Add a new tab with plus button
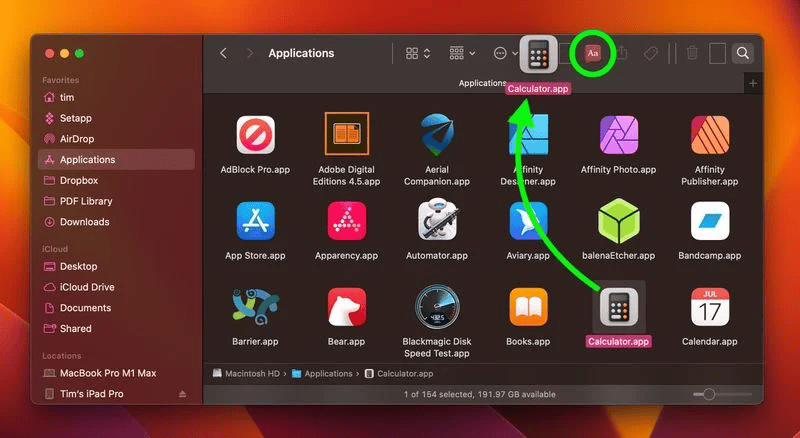Screen dimensions: 800x438 pyautogui.click(x=753, y=83)
